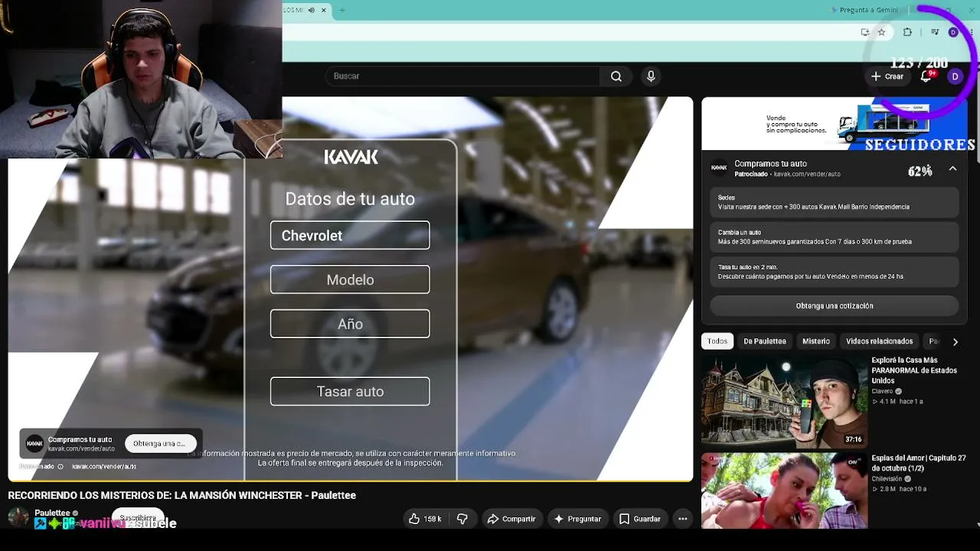This screenshot has width=980, height=551.
Task: Share the video with Compartir
Action: coord(511,519)
